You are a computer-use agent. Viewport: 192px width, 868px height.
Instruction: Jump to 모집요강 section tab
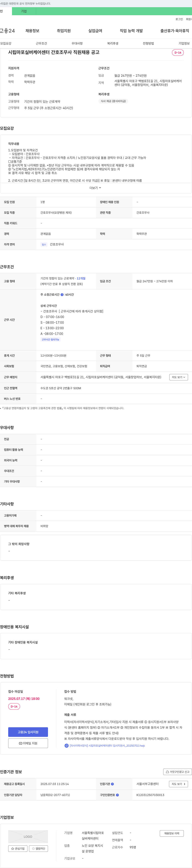pyautogui.click(x=6, y=43)
